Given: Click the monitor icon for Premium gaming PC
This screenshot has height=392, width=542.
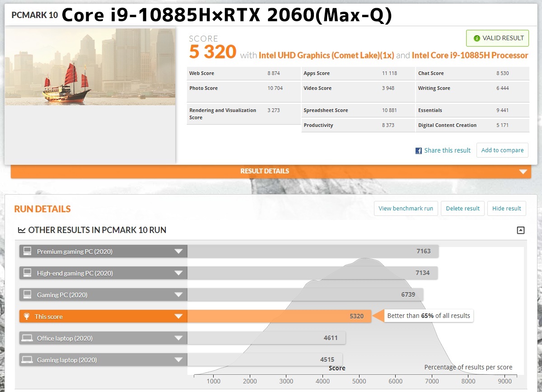Looking at the screenshot, I should [x=28, y=252].
